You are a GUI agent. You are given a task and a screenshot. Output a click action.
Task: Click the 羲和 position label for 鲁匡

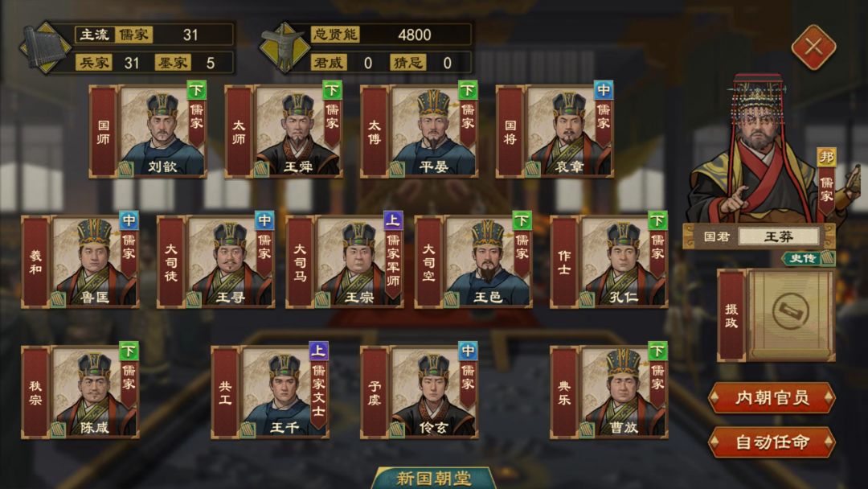(x=35, y=262)
